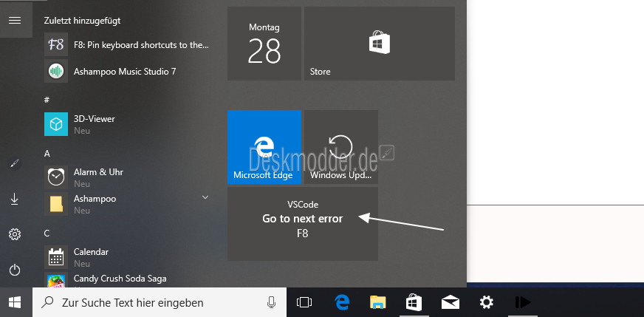
Task: Jump to letter C section header
Action: (47, 233)
